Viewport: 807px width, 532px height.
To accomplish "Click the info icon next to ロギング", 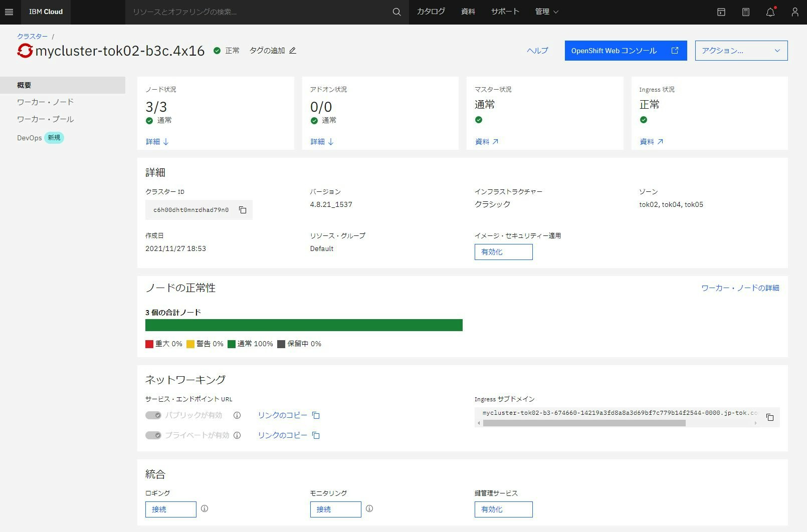I will [x=205, y=508].
